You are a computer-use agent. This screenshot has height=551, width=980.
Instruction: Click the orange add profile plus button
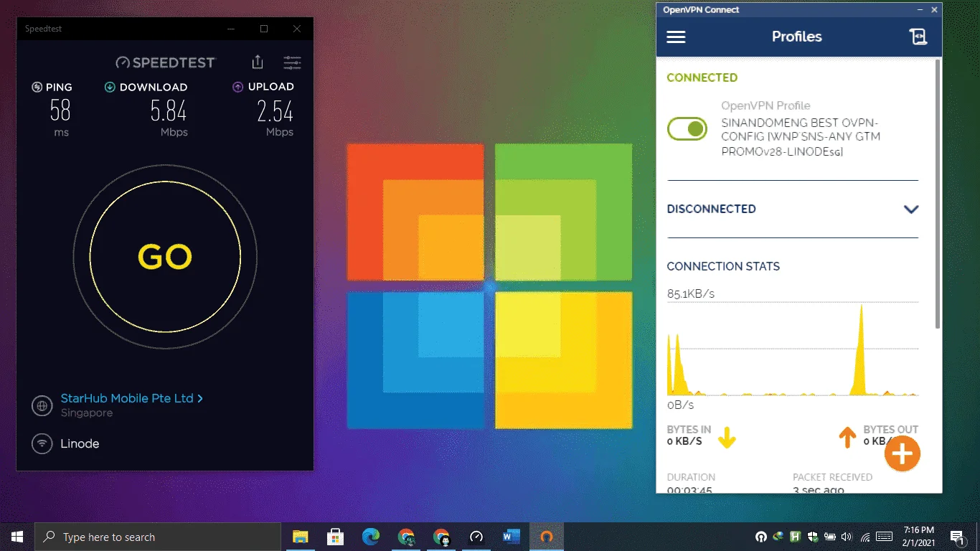click(902, 453)
